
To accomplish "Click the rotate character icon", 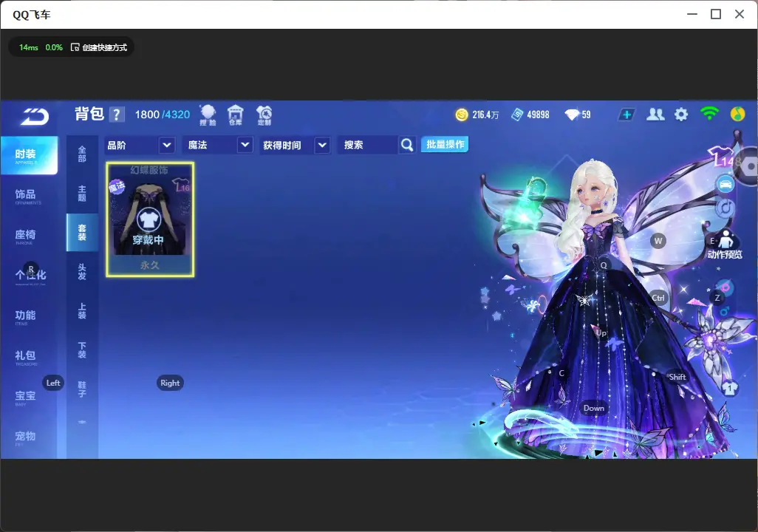I will click(725, 208).
